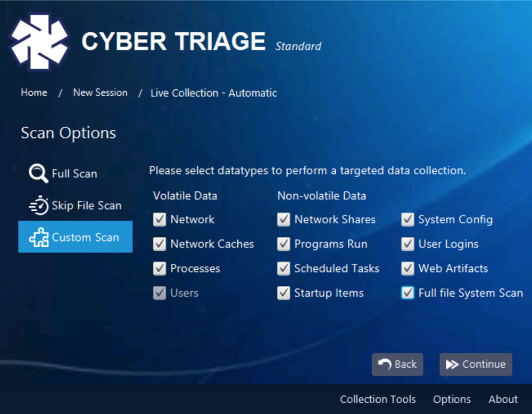Image resolution: width=532 pixels, height=414 pixels.
Task: Click the Continue double-arrow icon
Action: (452, 365)
